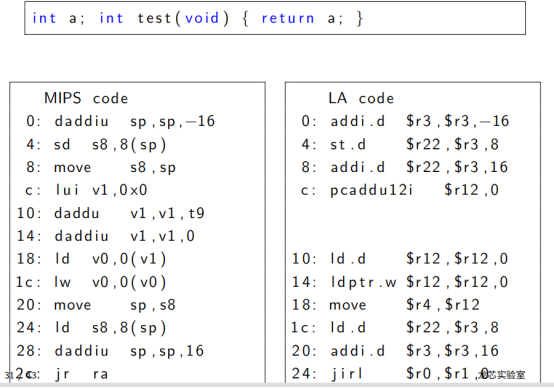Select the 'addi.d $r22,$r3,16' line

pyautogui.click(x=405, y=167)
